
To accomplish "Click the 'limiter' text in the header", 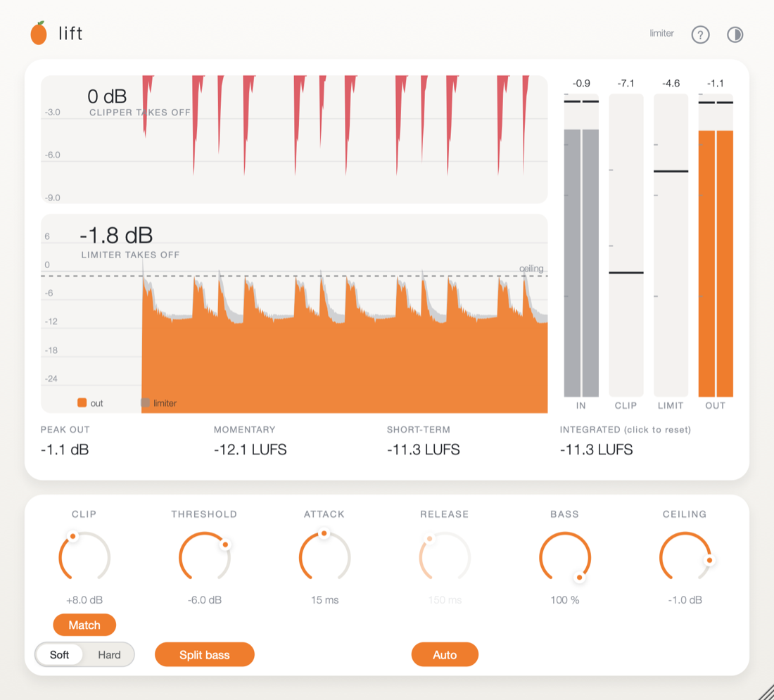I will click(661, 33).
